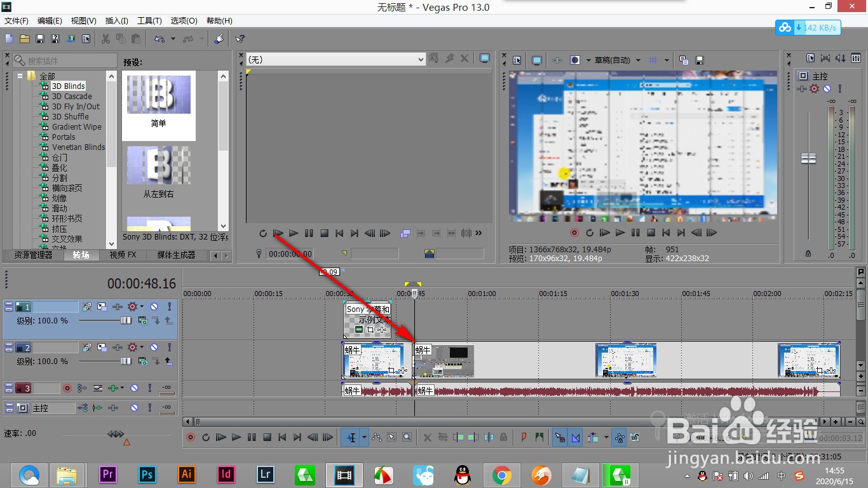Open the 工具(T) menu
The image size is (868, 488).
[149, 21]
